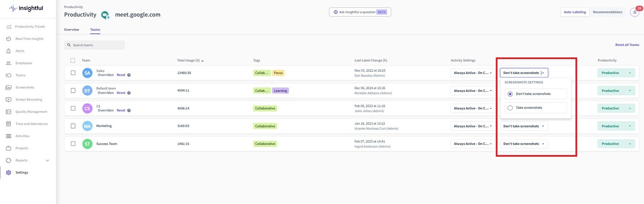Screen dimensions: 644x204
Task: Click the CS team avatar
Action: click(87, 108)
